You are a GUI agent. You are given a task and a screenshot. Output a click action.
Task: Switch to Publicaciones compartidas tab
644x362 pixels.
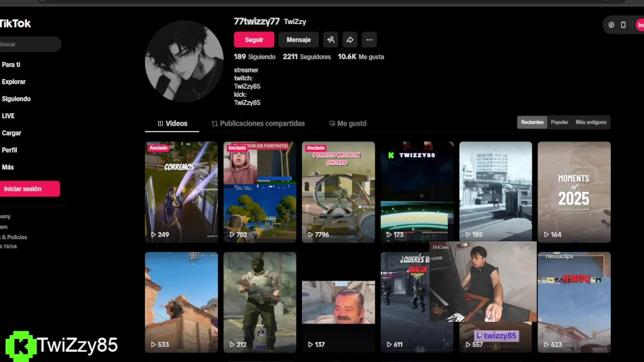[258, 123]
